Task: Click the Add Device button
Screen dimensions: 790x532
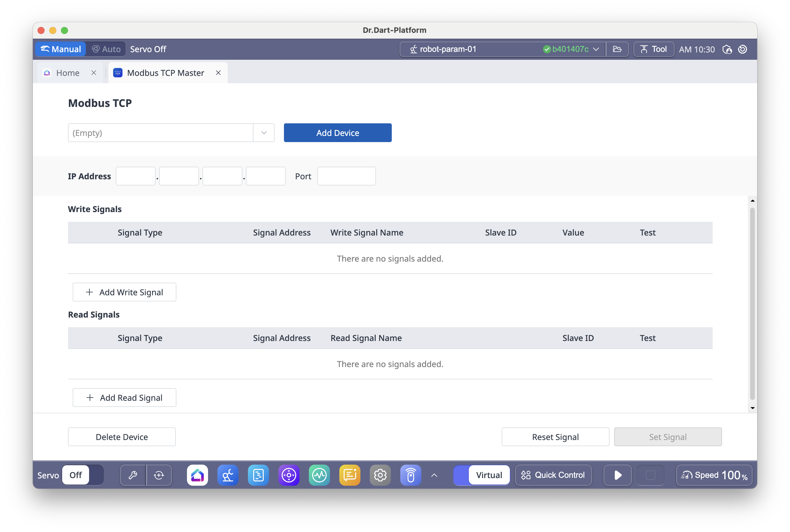Action: [337, 133]
